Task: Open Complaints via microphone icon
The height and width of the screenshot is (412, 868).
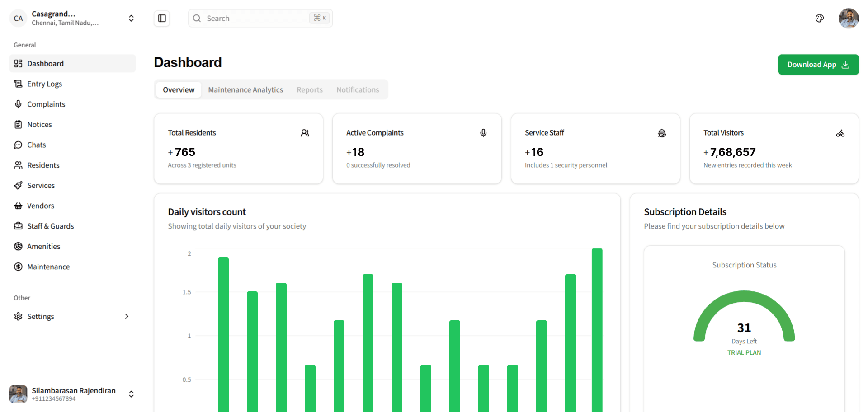Action: (18, 104)
